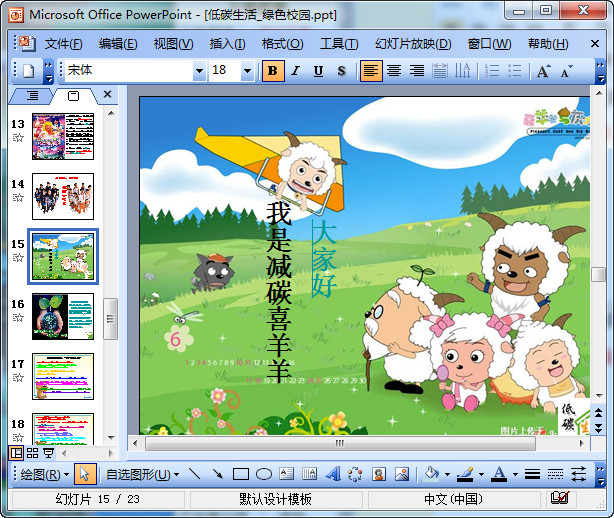
Task: Align text right
Action: tap(417, 71)
